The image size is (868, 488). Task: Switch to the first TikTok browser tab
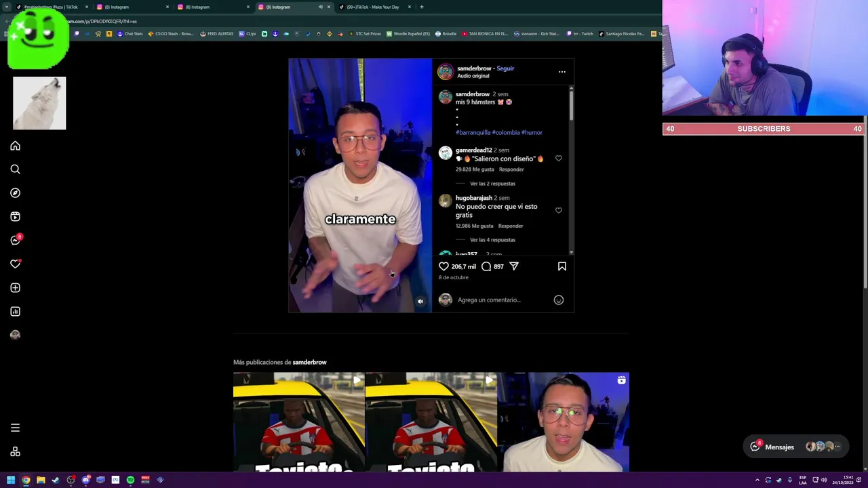pyautogui.click(x=51, y=7)
